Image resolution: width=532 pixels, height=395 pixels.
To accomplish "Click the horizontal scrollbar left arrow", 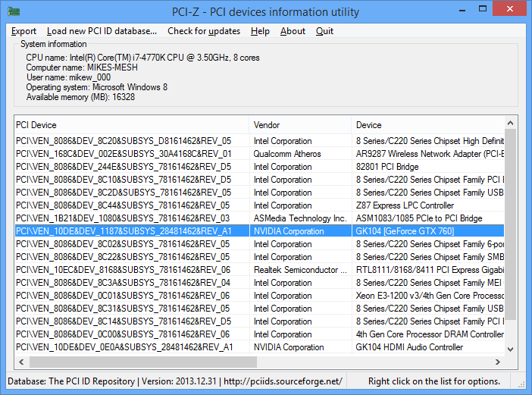I will coord(21,362).
